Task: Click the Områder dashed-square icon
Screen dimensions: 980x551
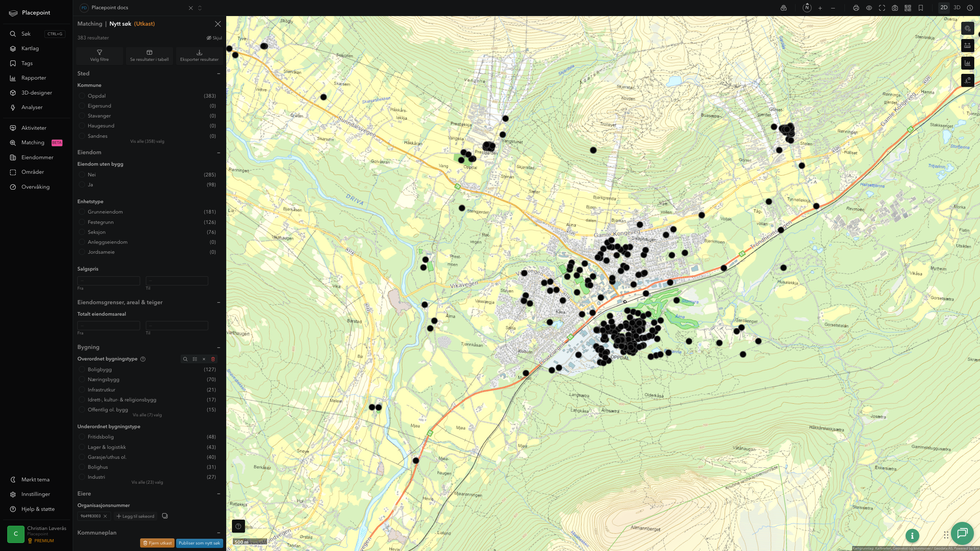Action: (13, 172)
